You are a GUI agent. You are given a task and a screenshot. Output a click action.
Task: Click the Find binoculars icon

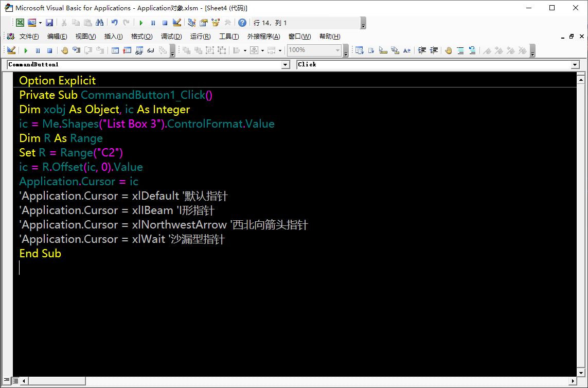pos(100,23)
